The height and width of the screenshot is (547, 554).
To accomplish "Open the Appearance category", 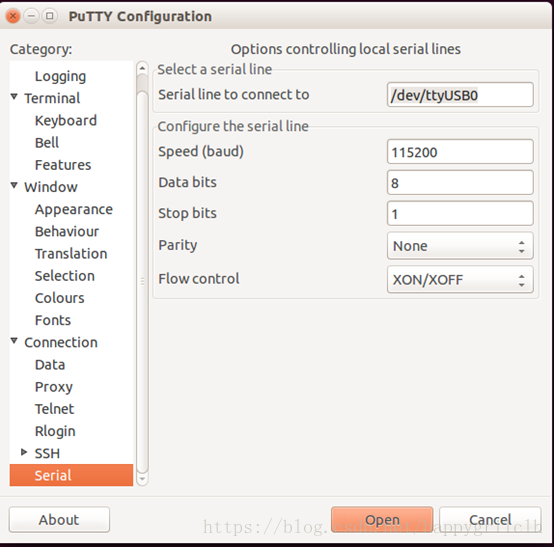I will (73, 209).
